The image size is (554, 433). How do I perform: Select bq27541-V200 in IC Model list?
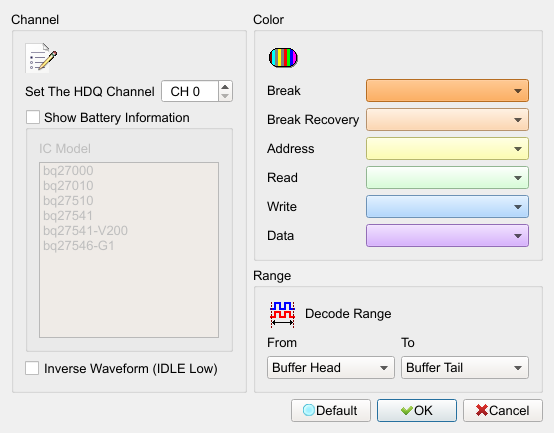129,231
